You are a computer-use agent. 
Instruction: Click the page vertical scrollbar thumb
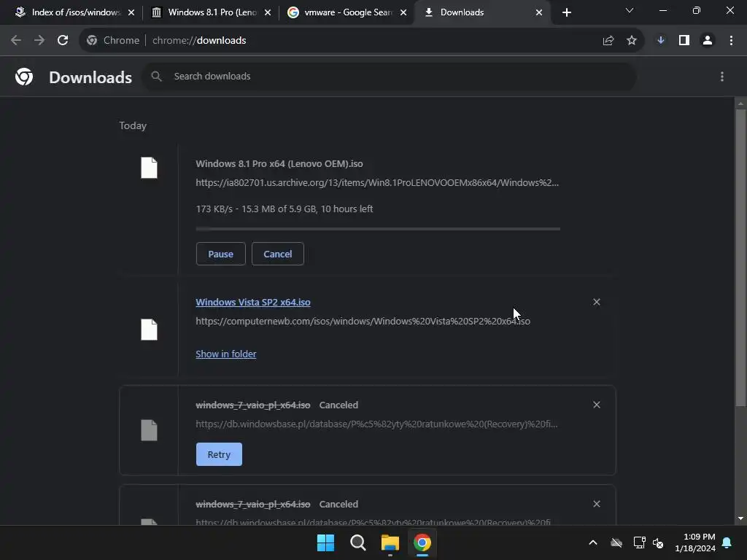(x=740, y=257)
